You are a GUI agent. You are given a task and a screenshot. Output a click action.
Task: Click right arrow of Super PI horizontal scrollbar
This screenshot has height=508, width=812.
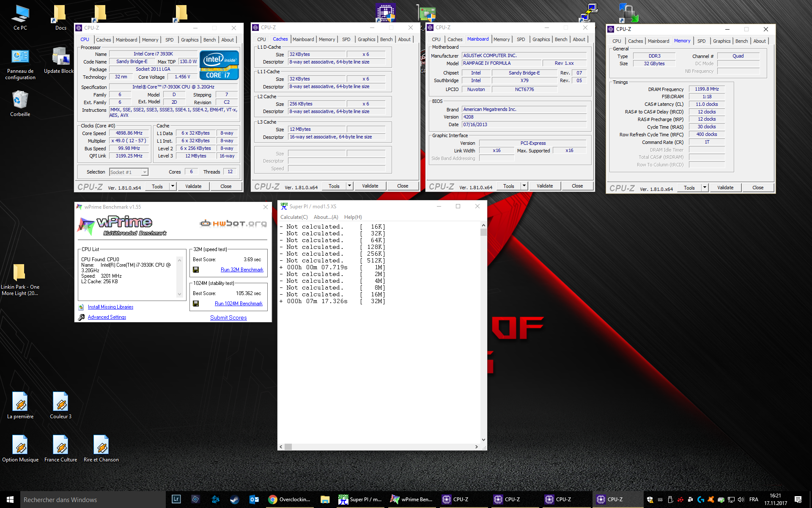(477, 447)
